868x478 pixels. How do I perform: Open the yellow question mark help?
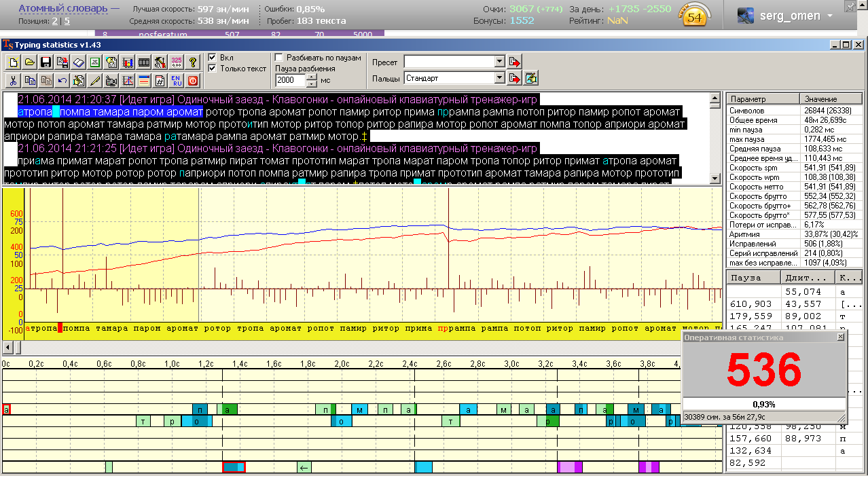point(192,62)
